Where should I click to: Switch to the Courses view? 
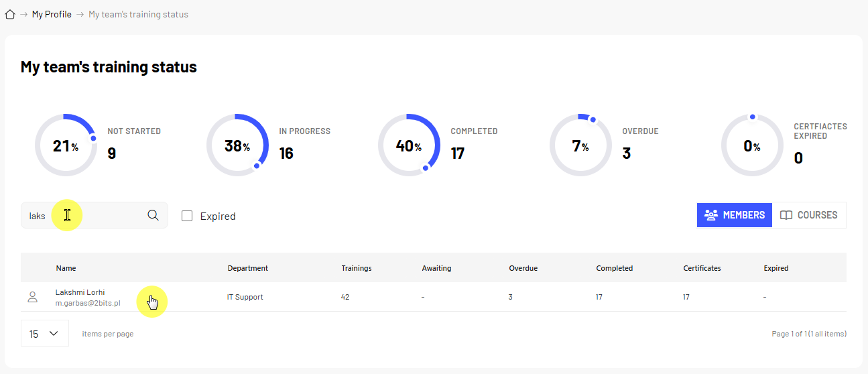point(809,215)
